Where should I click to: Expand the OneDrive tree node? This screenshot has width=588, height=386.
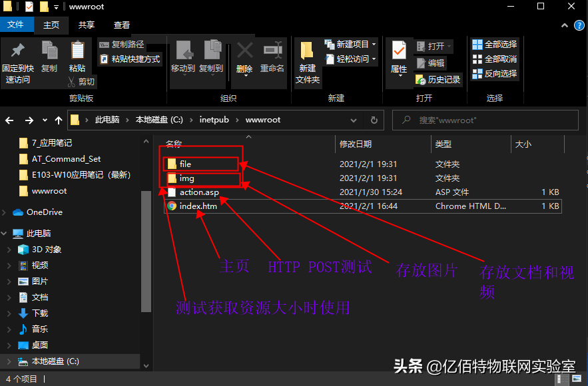[5, 212]
